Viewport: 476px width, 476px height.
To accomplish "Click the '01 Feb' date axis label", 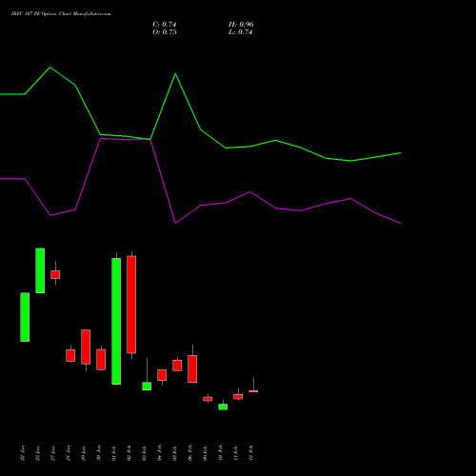I will point(114,453).
